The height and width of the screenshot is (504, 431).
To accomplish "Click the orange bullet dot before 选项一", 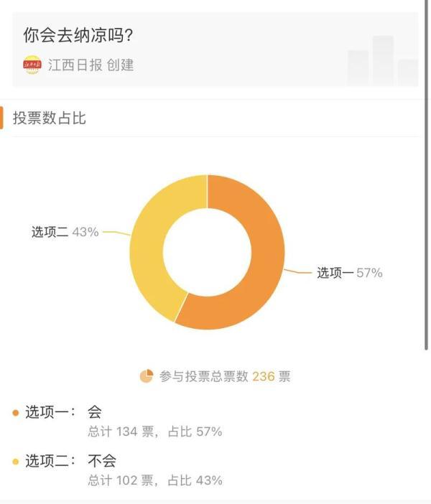I will (16, 413).
